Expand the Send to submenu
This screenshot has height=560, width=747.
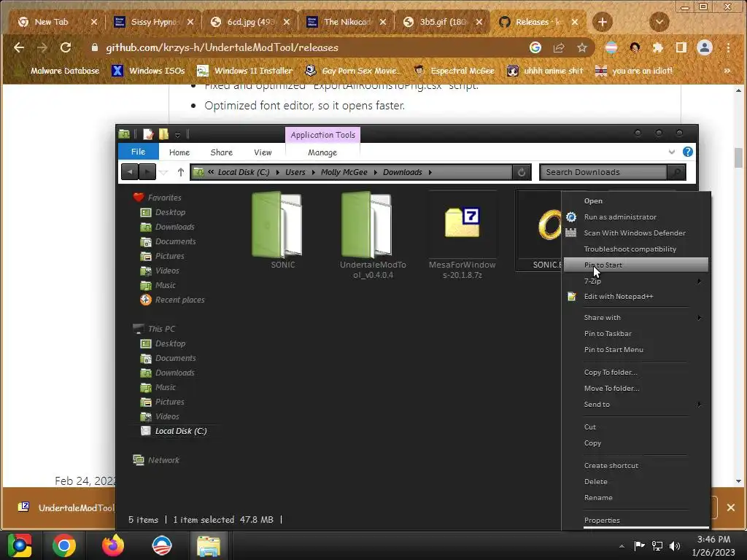click(x=635, y=404)
